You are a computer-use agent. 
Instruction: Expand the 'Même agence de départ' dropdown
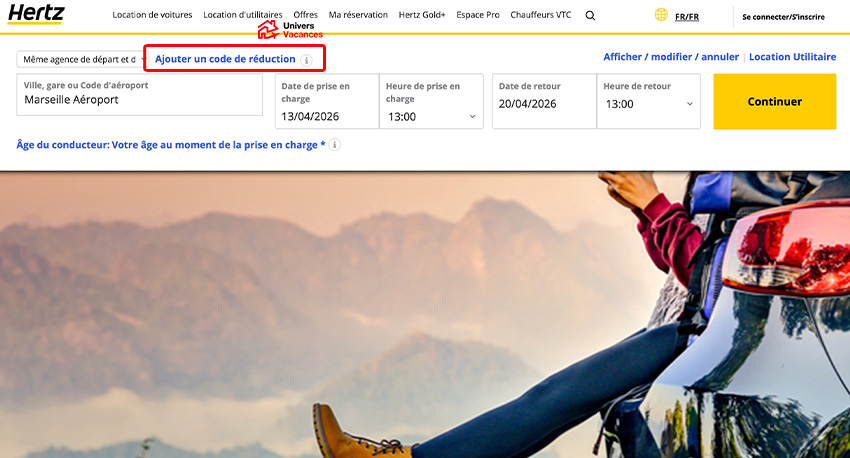[78, 59]
